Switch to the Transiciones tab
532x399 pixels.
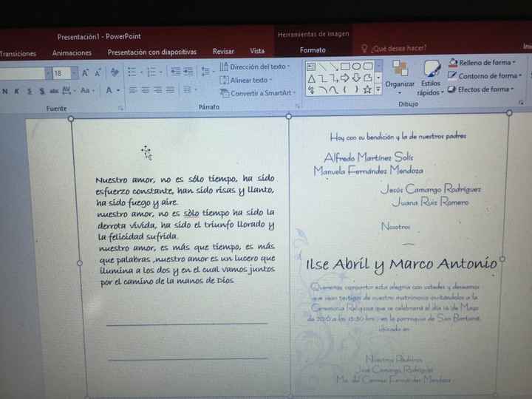pyautogui.click(x=18, y=54)
